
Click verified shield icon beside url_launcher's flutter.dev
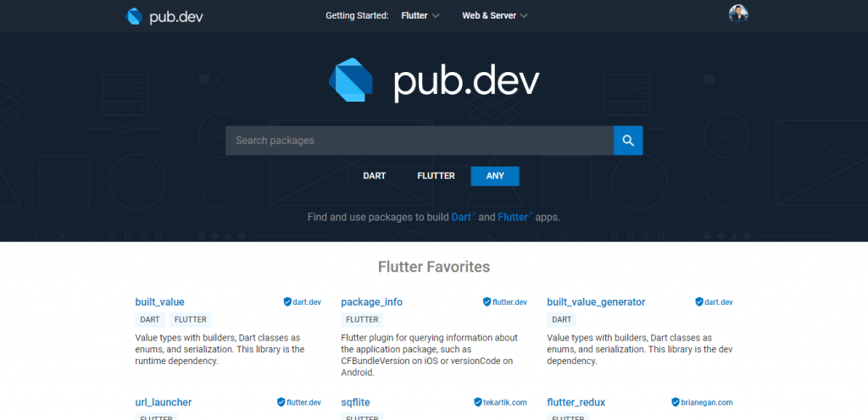click(x=281, y=402)
